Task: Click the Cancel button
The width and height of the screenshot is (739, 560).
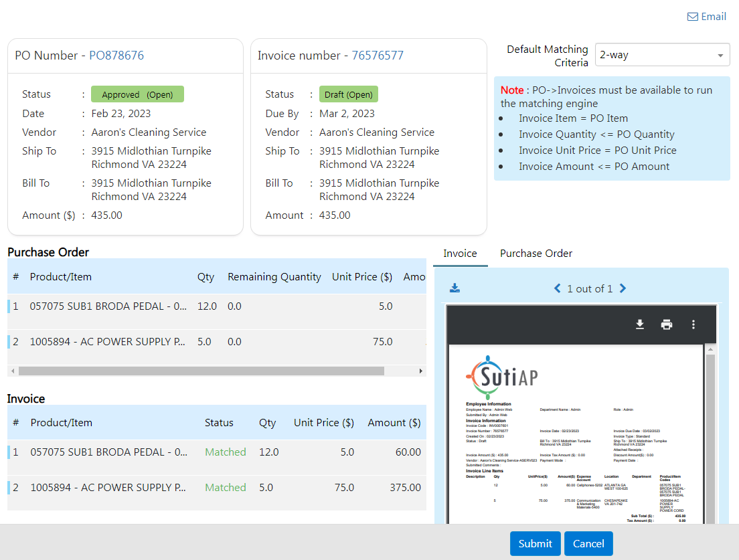Action: [588, 543]
